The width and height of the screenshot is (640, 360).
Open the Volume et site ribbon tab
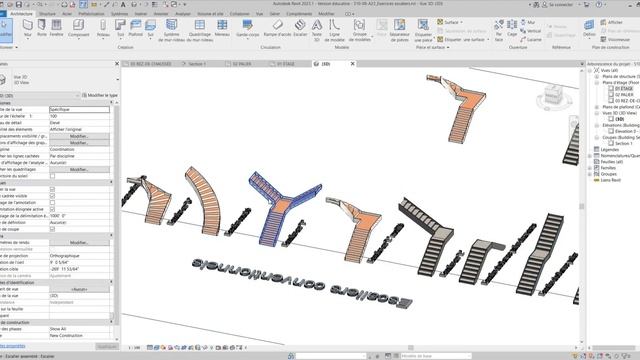210,14
